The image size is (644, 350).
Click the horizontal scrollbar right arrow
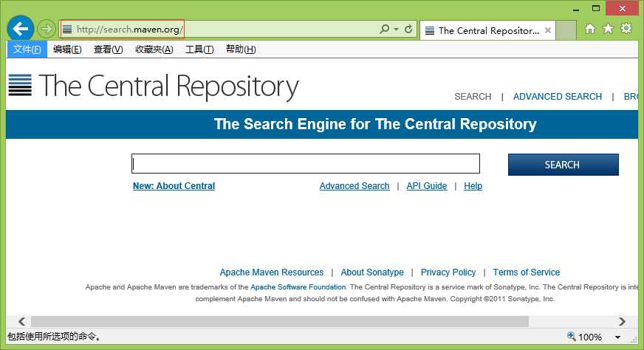pyautogui.click(x=623, y=322)
